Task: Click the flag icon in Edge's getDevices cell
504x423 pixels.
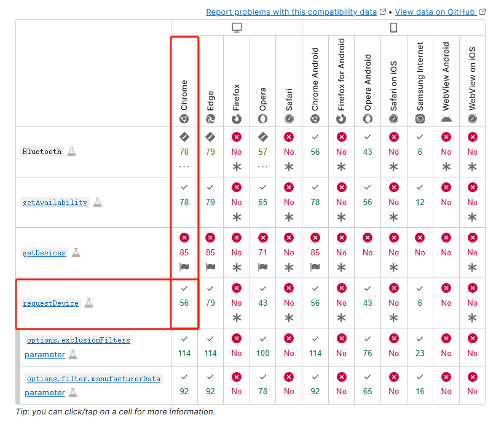Action: pos(210,267)
